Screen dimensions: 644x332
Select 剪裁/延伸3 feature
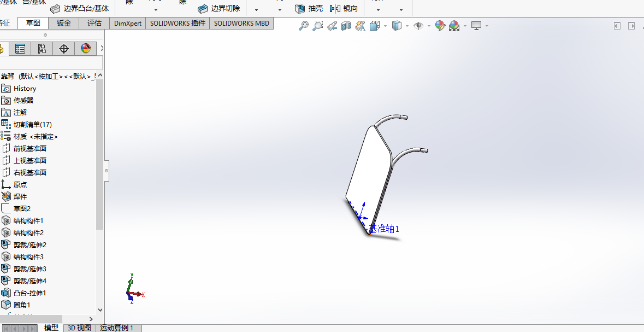point(24,269)
